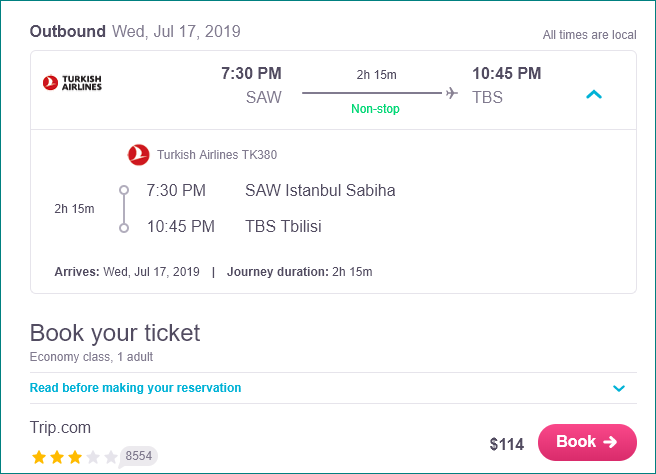Screen dimensions: 656x474
Task: Click the Trip.com provider name
Action: pyautogui.click(x=60, y=428)
